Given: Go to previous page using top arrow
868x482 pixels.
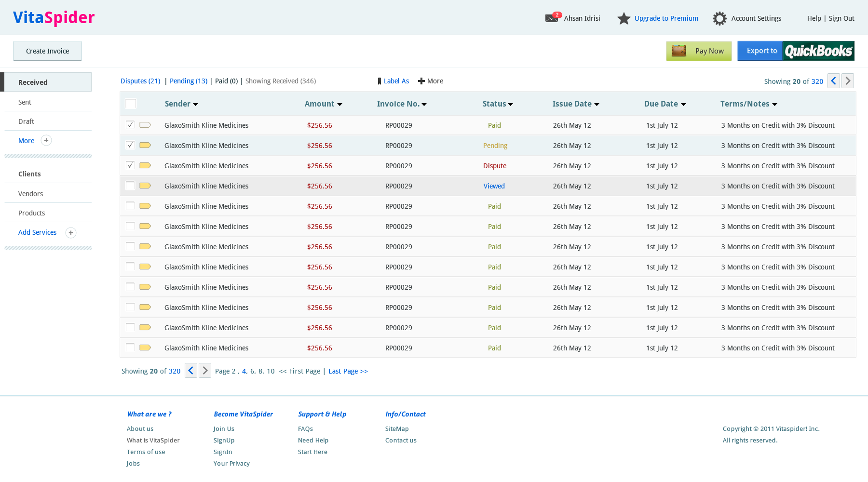Looking at the screenshot, I should click(834, 80).
